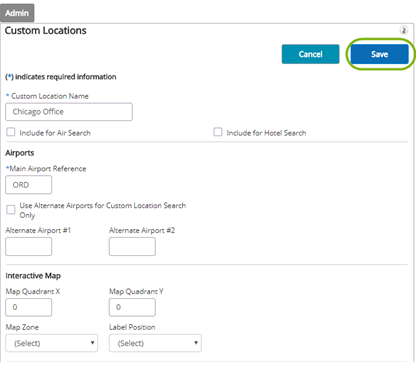Image resolution: width=416 pixels, height=366 pixels.
Task: Enable Include for Hotel Search
Action: pyautogui.click(x=218, y=132)
